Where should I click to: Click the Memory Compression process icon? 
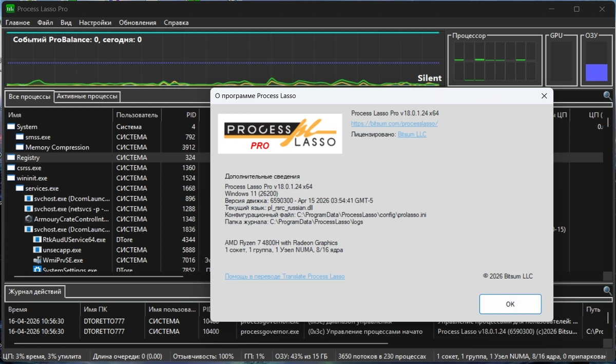[x=20, y=147]
